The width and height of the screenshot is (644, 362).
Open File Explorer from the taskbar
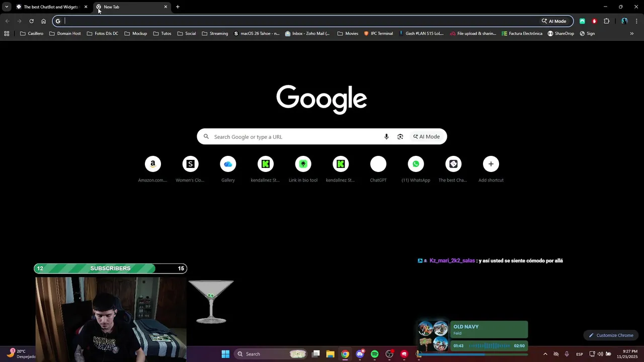coord(330,354)
